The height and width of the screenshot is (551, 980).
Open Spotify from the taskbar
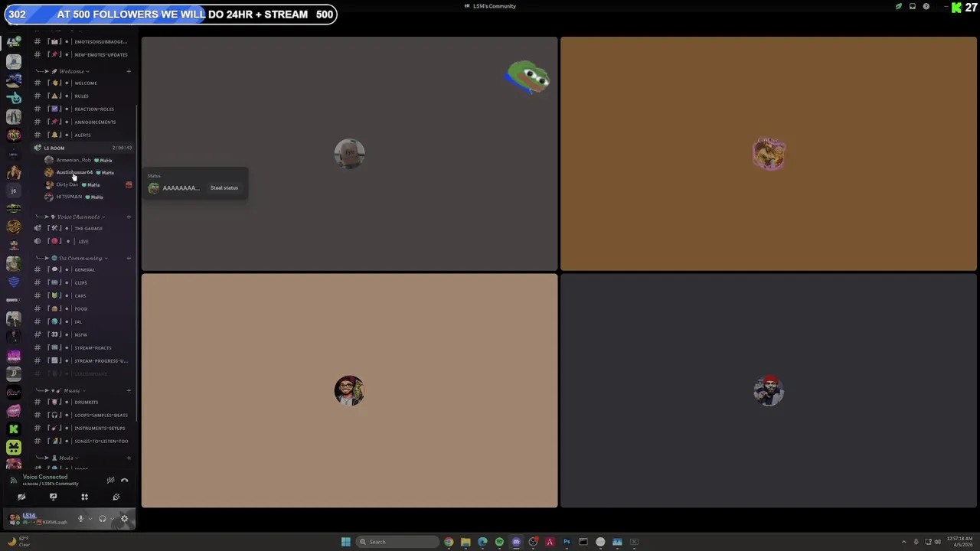tap(499, 542)
